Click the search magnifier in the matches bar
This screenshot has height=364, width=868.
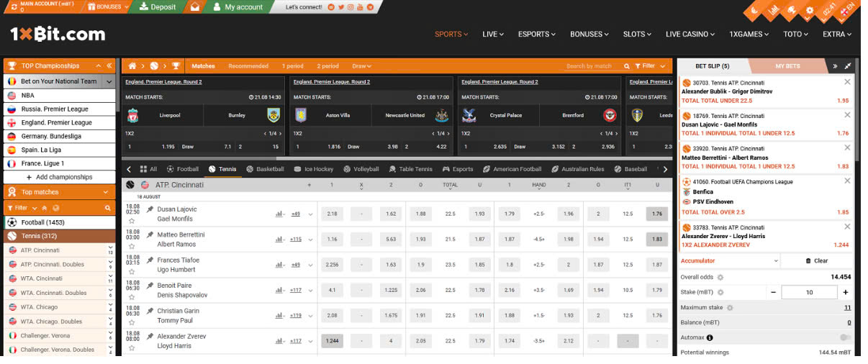(627, 66)
